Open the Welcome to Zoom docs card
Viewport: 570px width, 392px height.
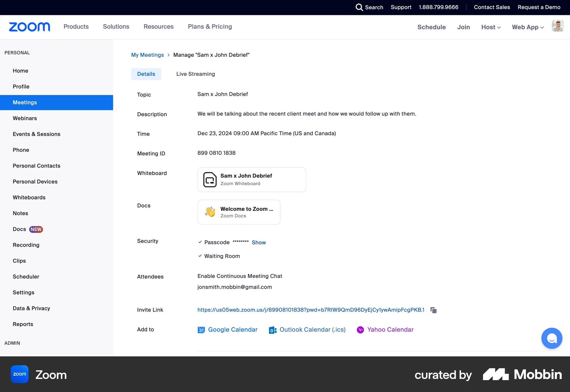tap(239, 212)
